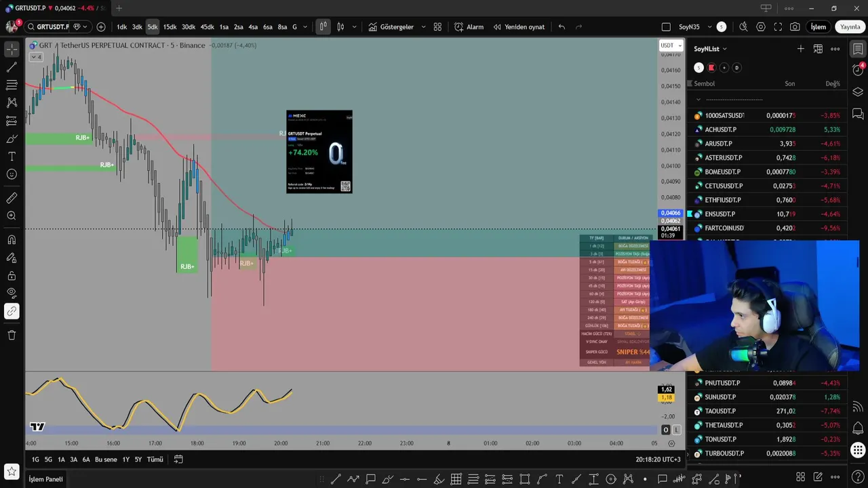Open chart settings hexagon icon
Image resolution: width=868 pixels, height=488 pixels.
click(x=761, y=27)
